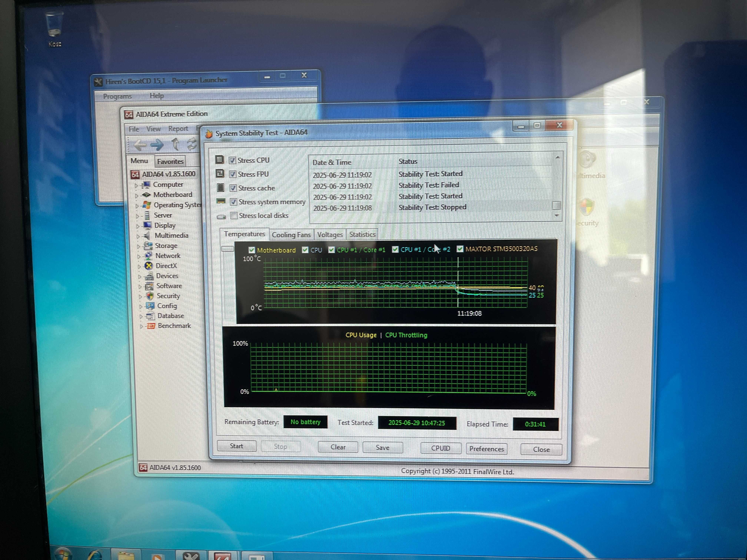Click the Security shield icon in the tree
747x560 pixels.
click(x=150, y=296)
